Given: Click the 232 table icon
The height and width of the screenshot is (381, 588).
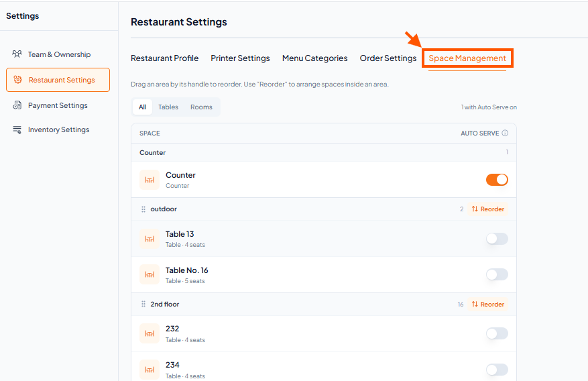Looking at the screenshot, I should click(150, 333).
